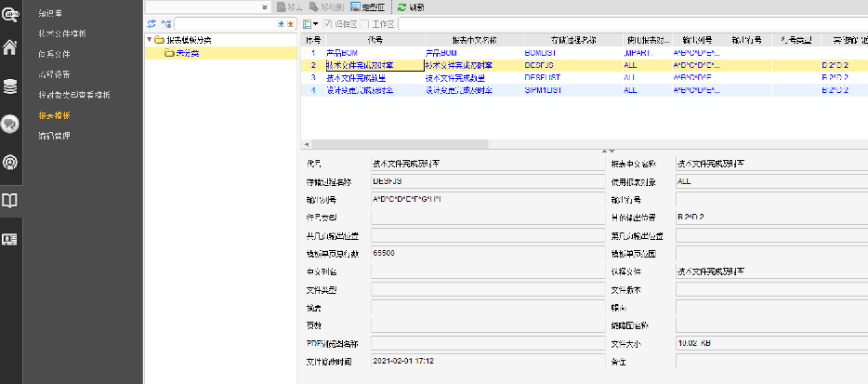Select the BOMLIST cell in the table

coord(573,53)
